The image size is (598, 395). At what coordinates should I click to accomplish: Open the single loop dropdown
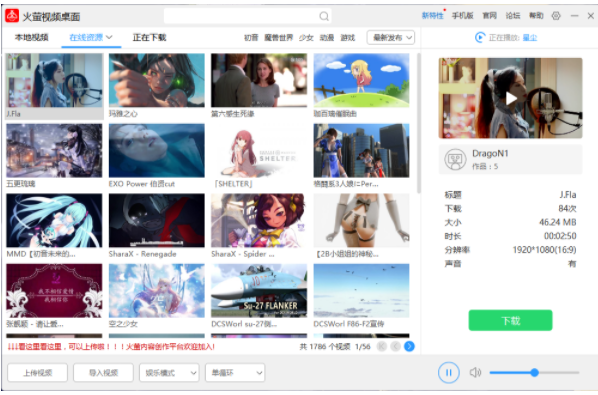coord(235,373)
